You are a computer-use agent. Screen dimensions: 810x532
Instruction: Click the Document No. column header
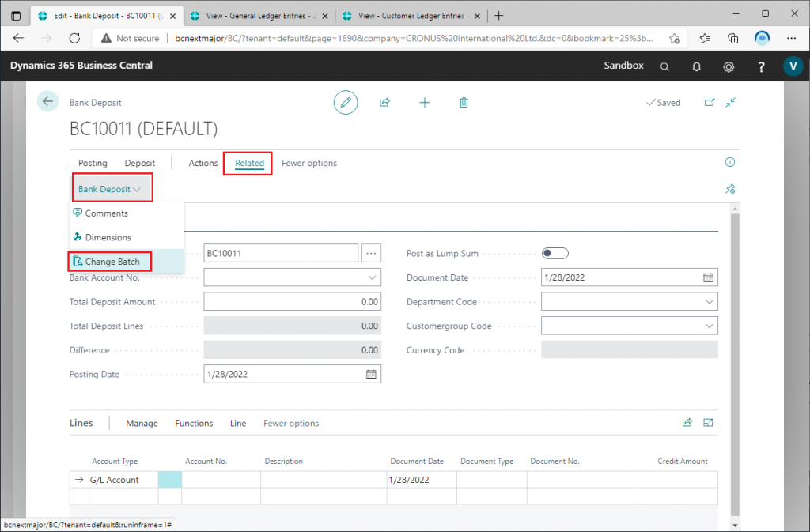click(x=555, y=462)
